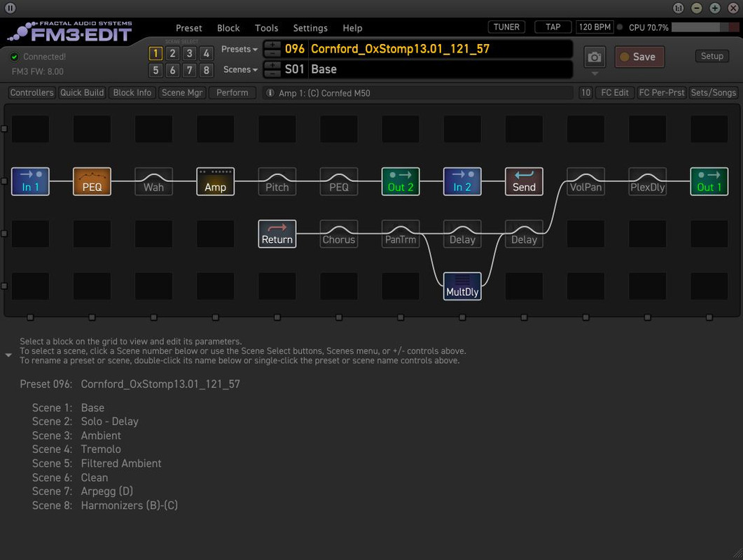
Task: Select "Scene 7: Arpegg (D)" in the list
Action: tap(83, 491)
